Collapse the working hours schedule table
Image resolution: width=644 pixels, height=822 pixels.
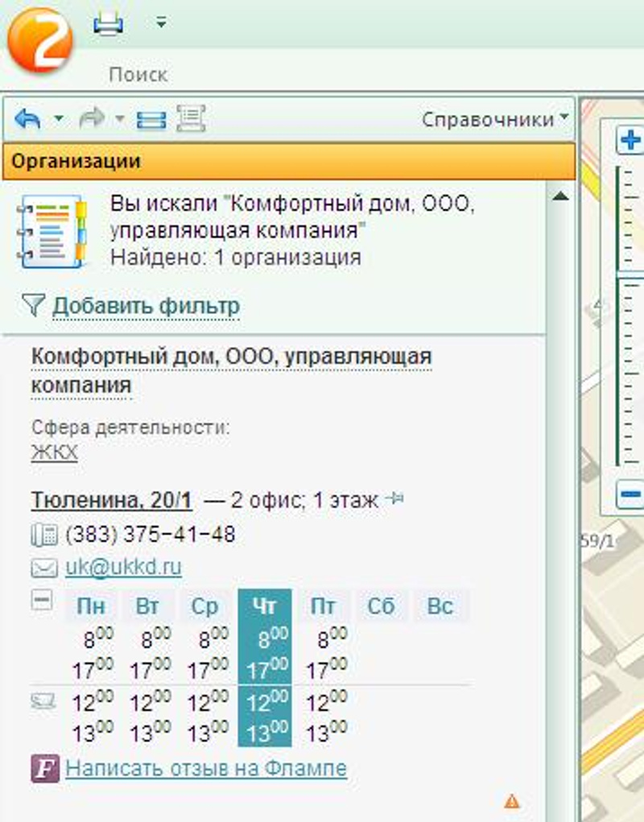[42, 601]
